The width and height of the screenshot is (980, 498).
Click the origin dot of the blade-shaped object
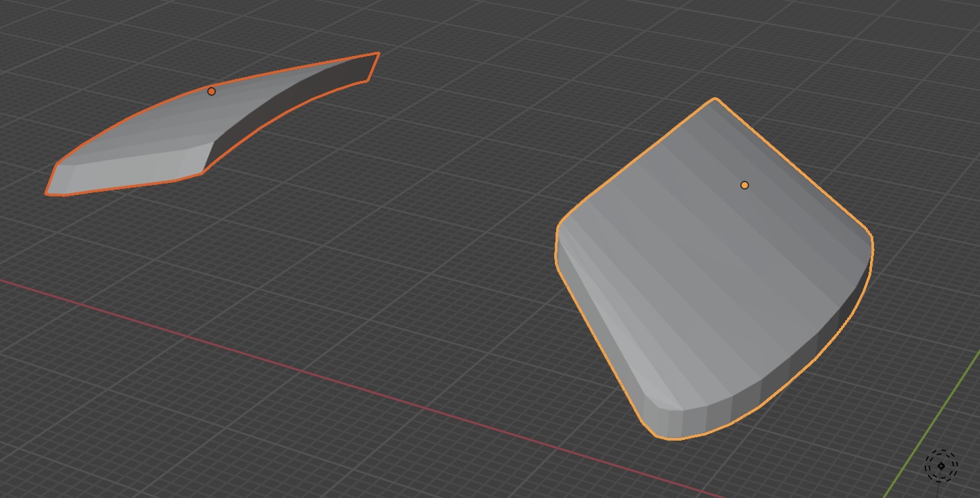211,91
